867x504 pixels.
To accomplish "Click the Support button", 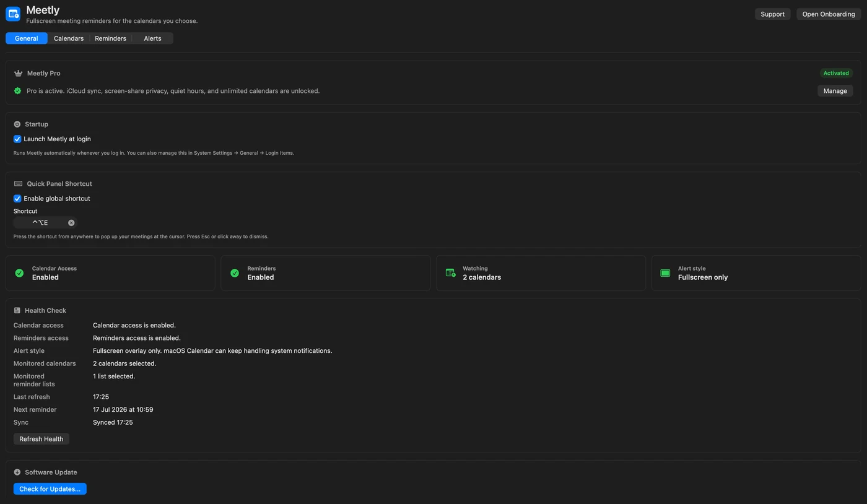I will tap(772, 14).
